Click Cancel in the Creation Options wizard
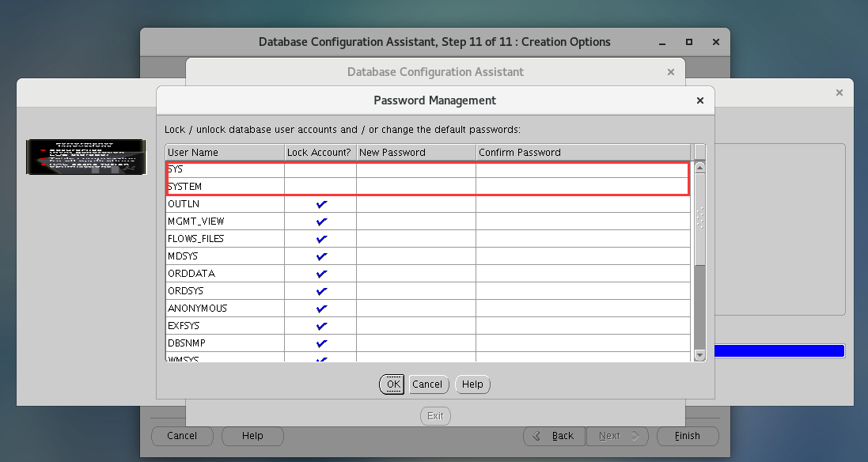868x462 pixels. [x=182, y=436]
